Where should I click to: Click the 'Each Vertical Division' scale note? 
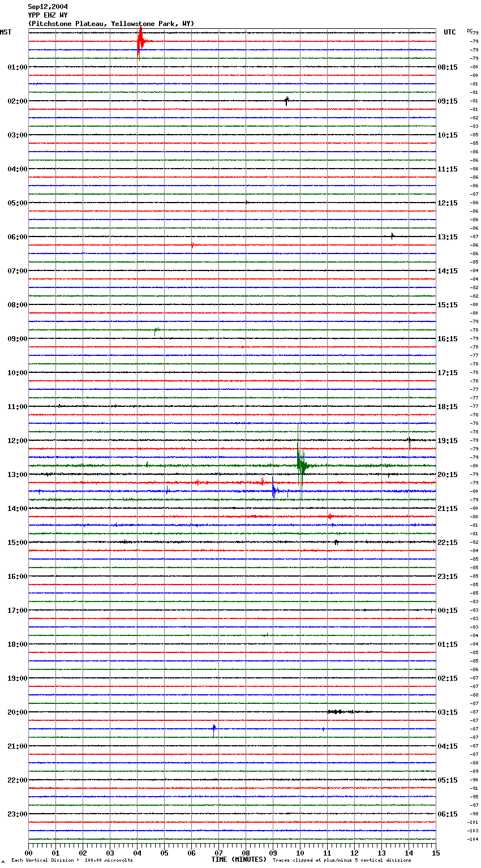coord(72,861)
